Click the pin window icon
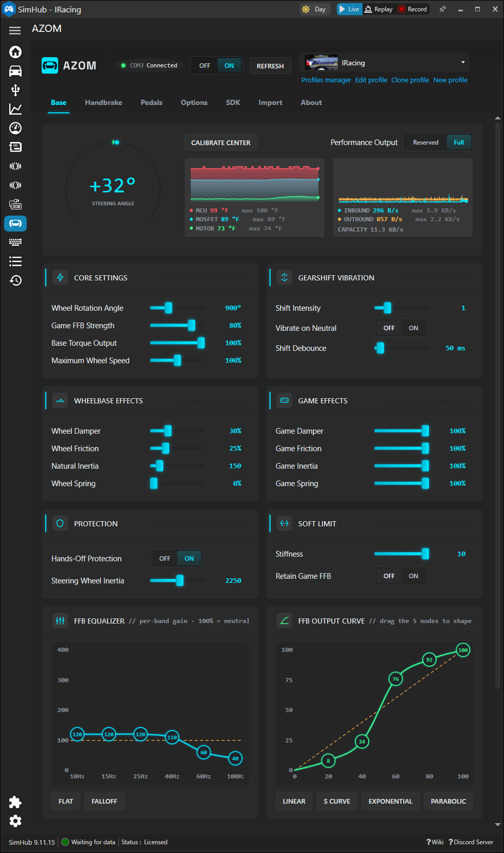Viewport: 504px width, 853px height. pos(442,9)
